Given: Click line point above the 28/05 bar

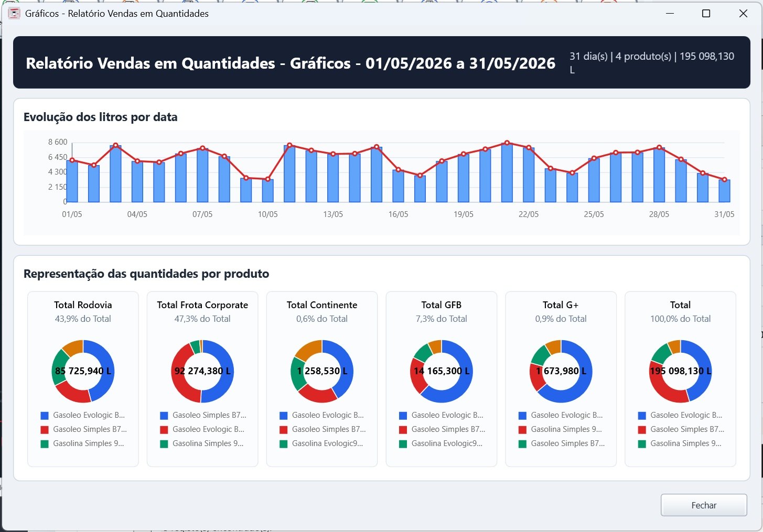Looking at the screenshot, I should tap(659, 148).
